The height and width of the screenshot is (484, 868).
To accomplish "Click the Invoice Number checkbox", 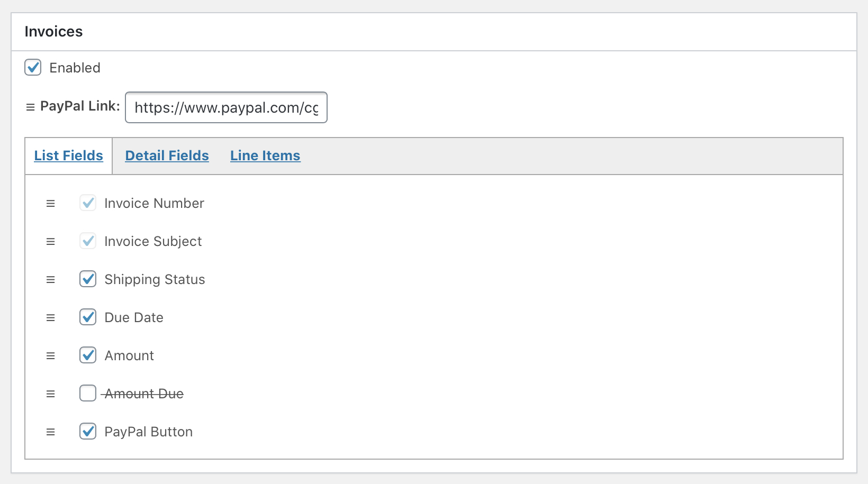I will pyautogui.click(x=88, y=203).
